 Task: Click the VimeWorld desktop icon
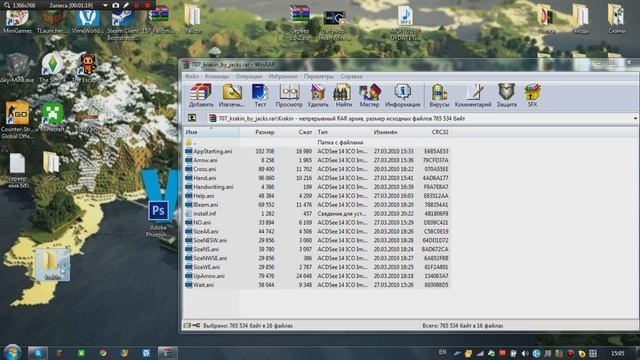(x=88, y=22)
